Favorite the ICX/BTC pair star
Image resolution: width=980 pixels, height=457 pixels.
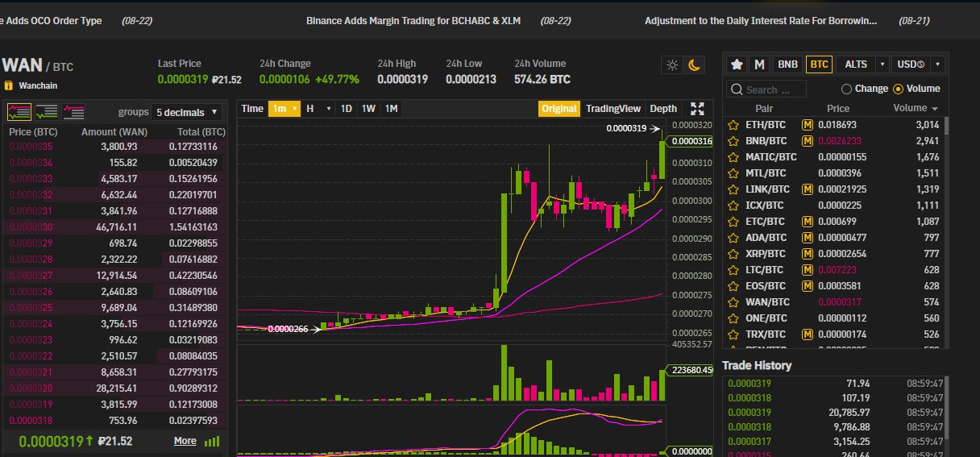[733, 206]
